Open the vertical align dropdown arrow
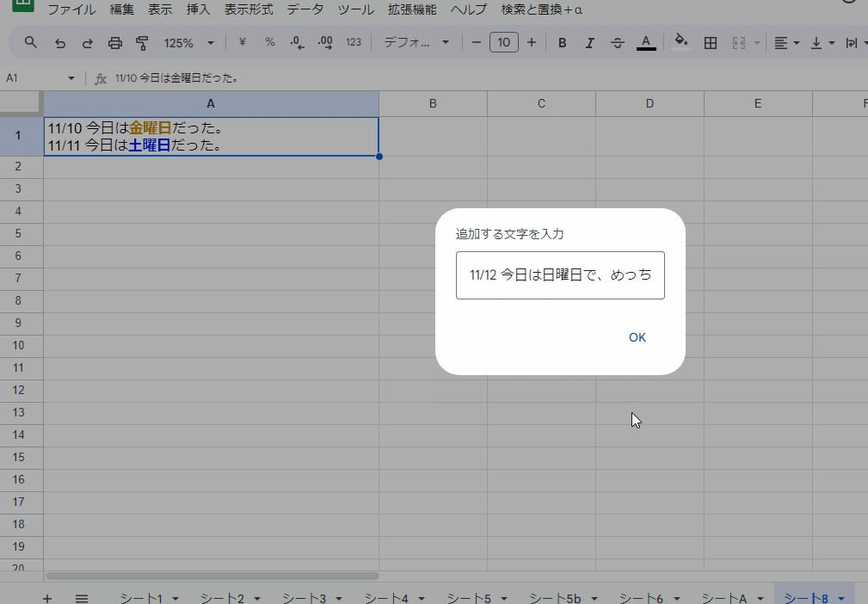This screenshot has width=868, height=604. [832, 43]
